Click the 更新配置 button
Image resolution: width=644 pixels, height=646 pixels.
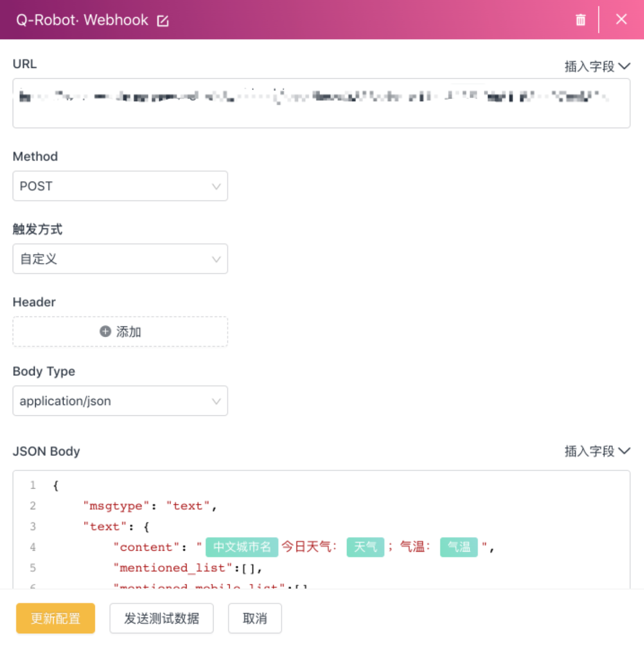(55, 618)
